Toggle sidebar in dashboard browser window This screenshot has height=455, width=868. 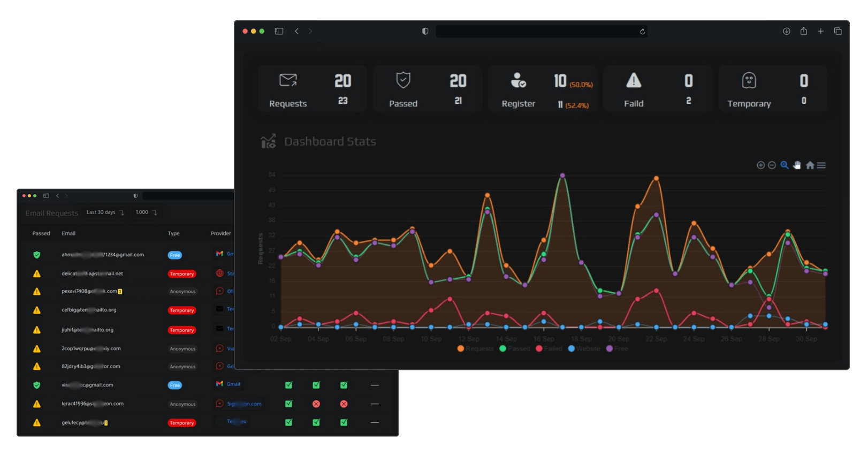click(279, 31)
